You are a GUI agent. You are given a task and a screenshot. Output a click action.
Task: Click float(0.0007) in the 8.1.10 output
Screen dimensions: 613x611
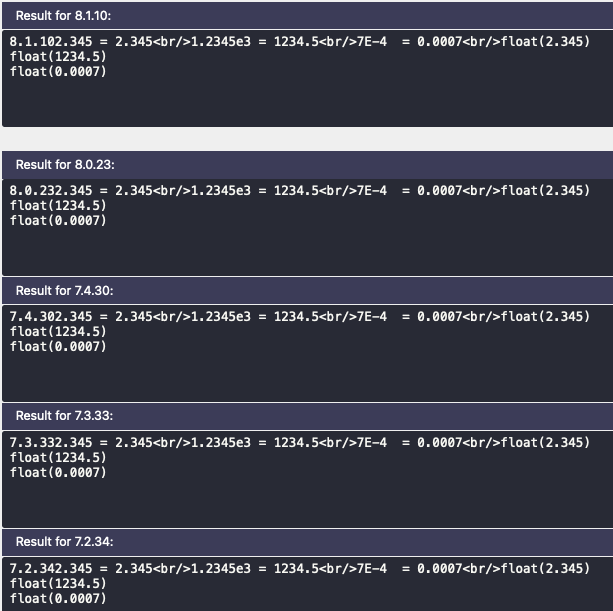point(58,72)
